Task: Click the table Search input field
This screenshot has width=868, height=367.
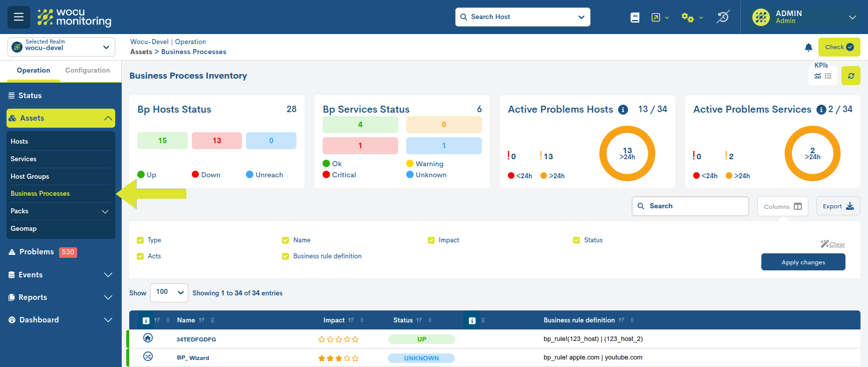Action: (690, 206)
